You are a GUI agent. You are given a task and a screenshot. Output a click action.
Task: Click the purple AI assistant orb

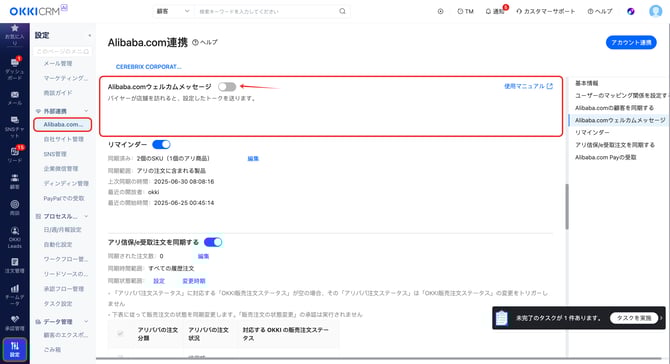[x=631, y=12]
